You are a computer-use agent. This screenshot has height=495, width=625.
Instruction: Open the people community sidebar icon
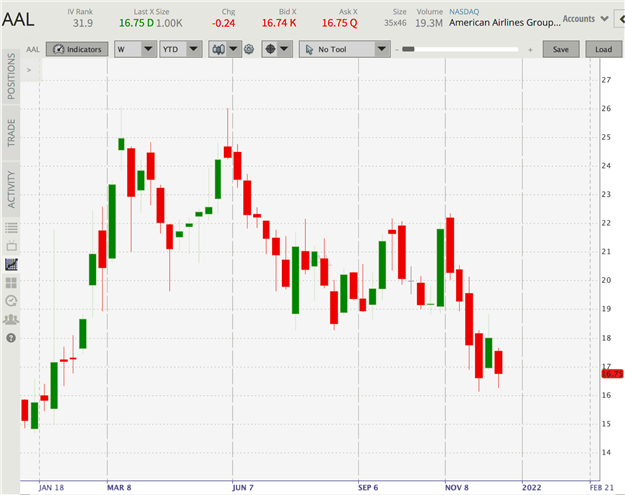pos(12,320)
